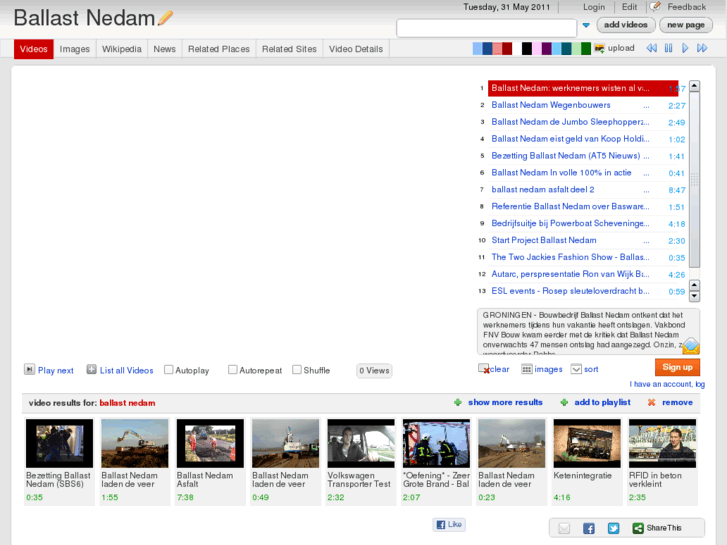The width and height of the screenshot is (727, 545).
Task: Click the Facebook Like button
Action: (449, 524)
